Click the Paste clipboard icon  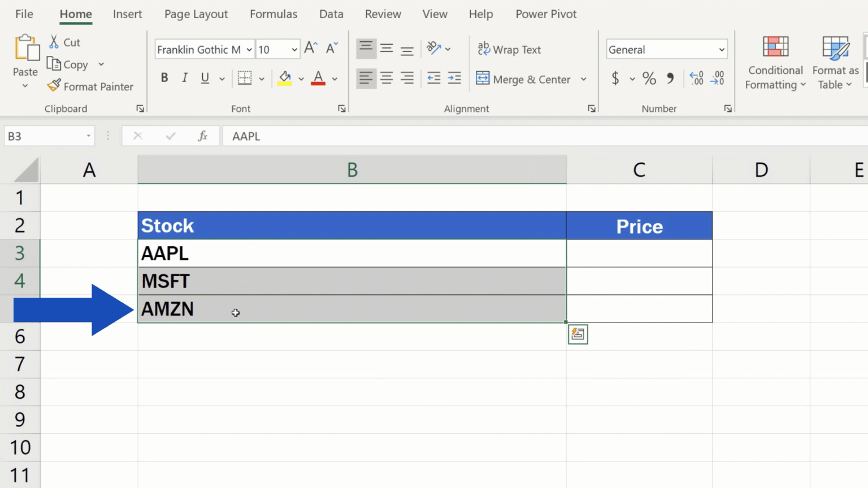[26, 47]
